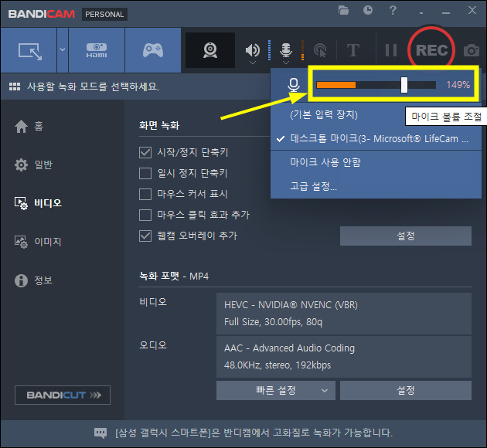This screenshot has height=448, width=487.
Task: Click the 48.0KHz, stereo, 192kbps text
Action: point(278,365)
